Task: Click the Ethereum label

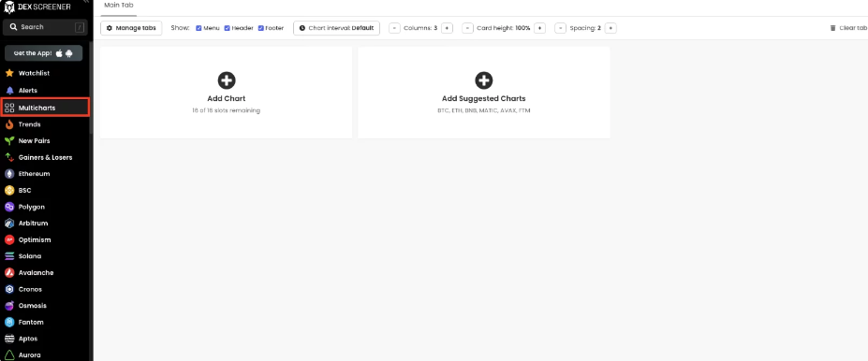Action: pyautogui.click(x=35, y=174)
